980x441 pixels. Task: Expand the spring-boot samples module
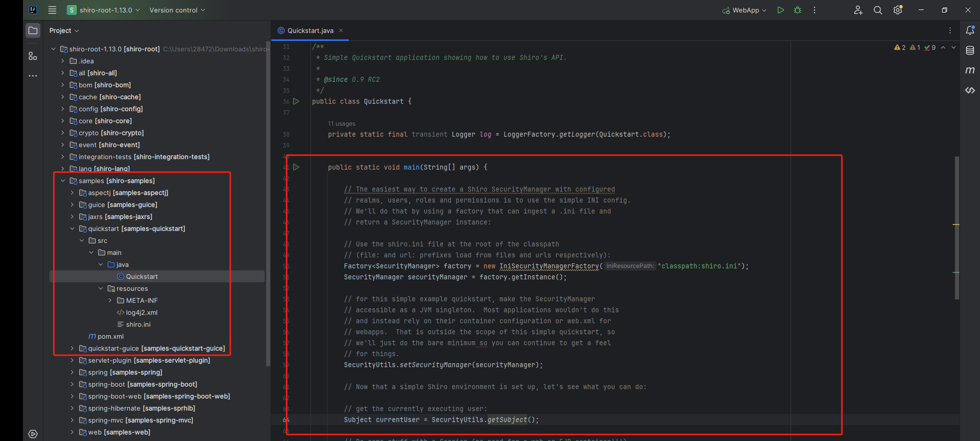tap(72, 384)
